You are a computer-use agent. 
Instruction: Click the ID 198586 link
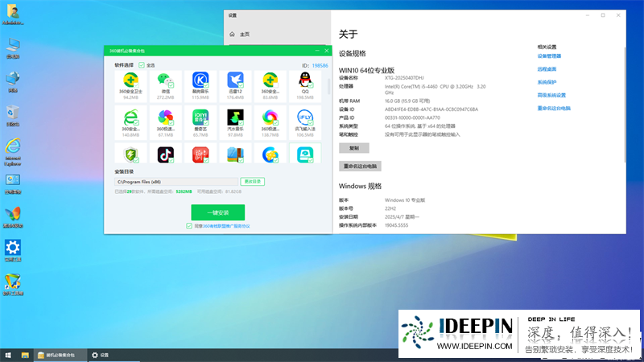320,65
